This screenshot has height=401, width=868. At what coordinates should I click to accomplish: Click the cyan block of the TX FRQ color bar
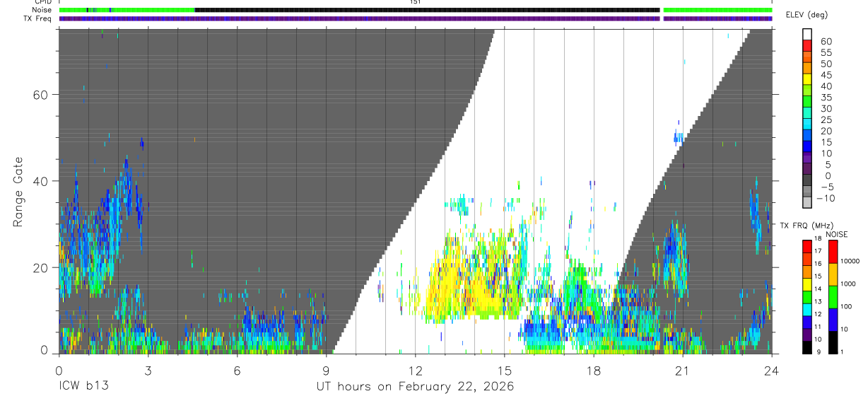(x=807, y=310)
